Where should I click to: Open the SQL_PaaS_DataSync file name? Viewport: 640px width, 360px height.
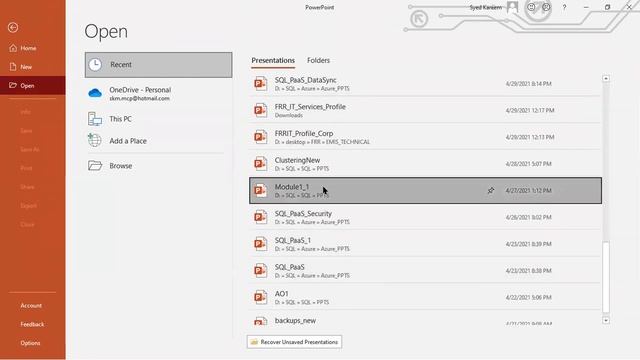305,80
